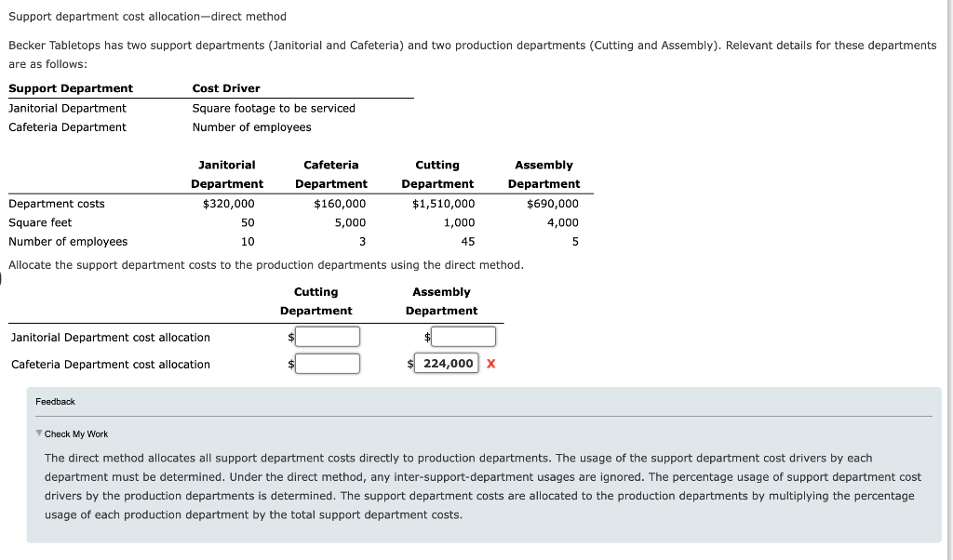Click the Cutting Department column header
This screenshot has height=560, width=953.
(437, 174)
